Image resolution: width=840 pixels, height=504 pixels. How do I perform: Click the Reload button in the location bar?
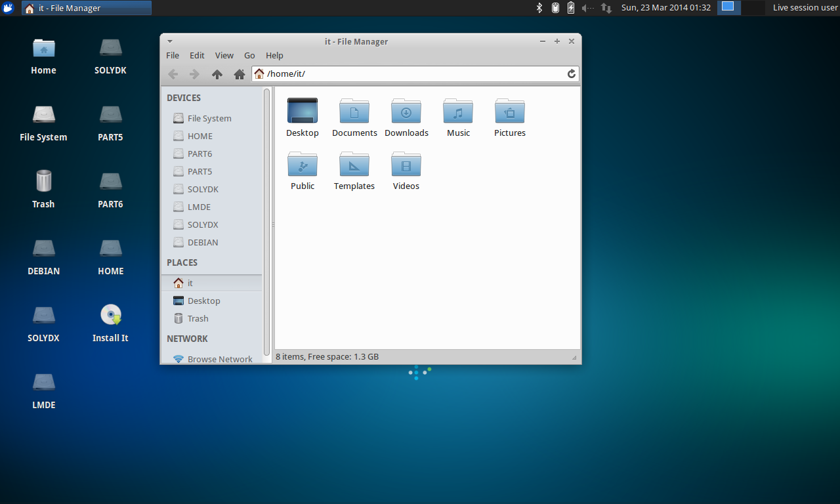tap(572, 74)
